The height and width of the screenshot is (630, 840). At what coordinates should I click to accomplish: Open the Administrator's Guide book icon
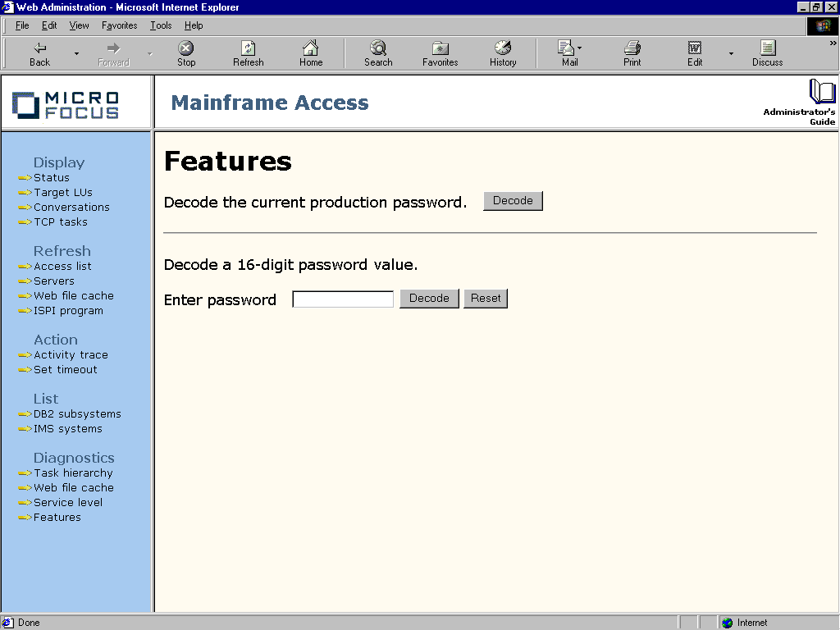821,91
